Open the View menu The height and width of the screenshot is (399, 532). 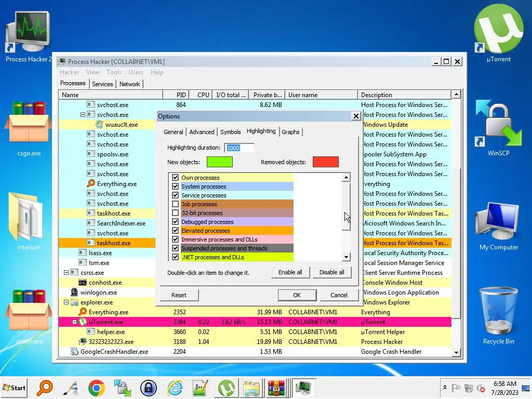click(x=92, y=72)
